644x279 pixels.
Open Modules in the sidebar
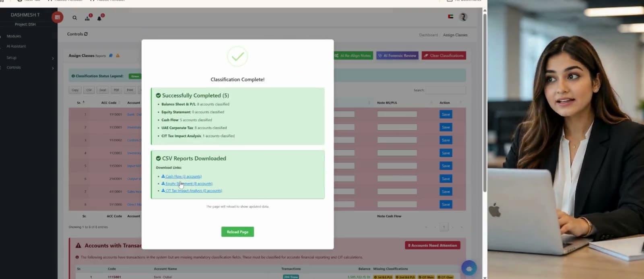coord(14,36)
